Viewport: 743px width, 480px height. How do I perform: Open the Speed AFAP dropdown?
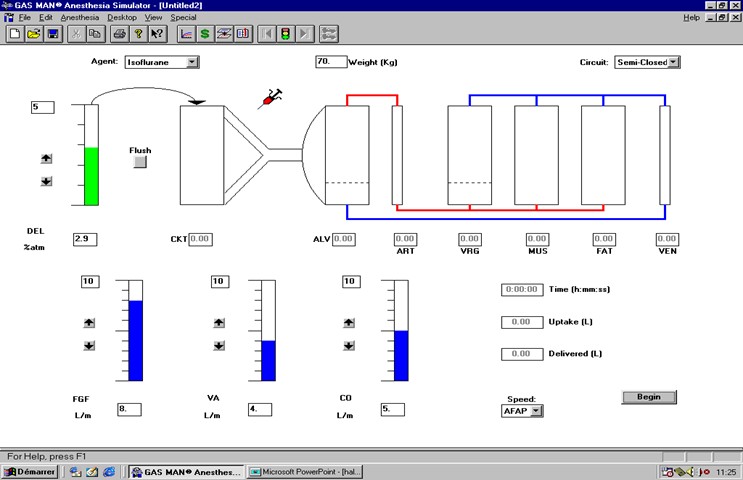pos(537,410)
